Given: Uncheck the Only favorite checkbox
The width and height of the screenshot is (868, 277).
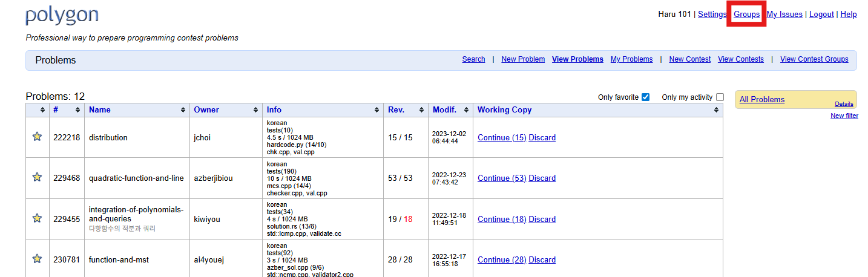Looking at the screenshot, I should (x=645, y=97).
